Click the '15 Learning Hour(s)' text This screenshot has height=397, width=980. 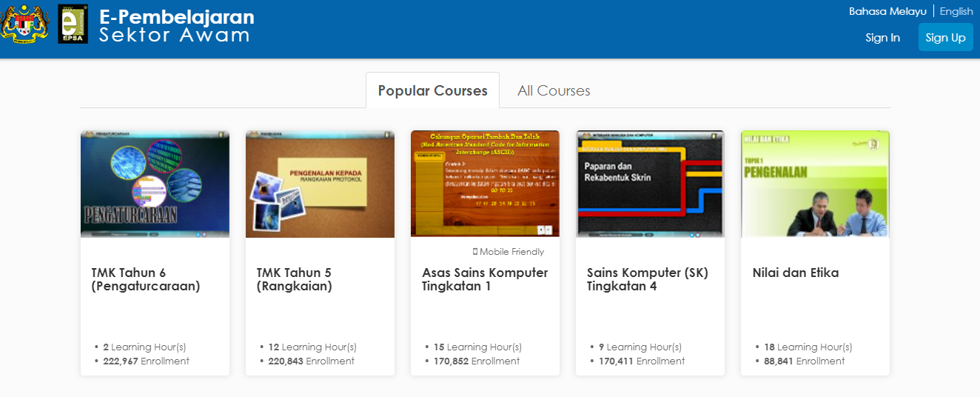click(477, 347)
